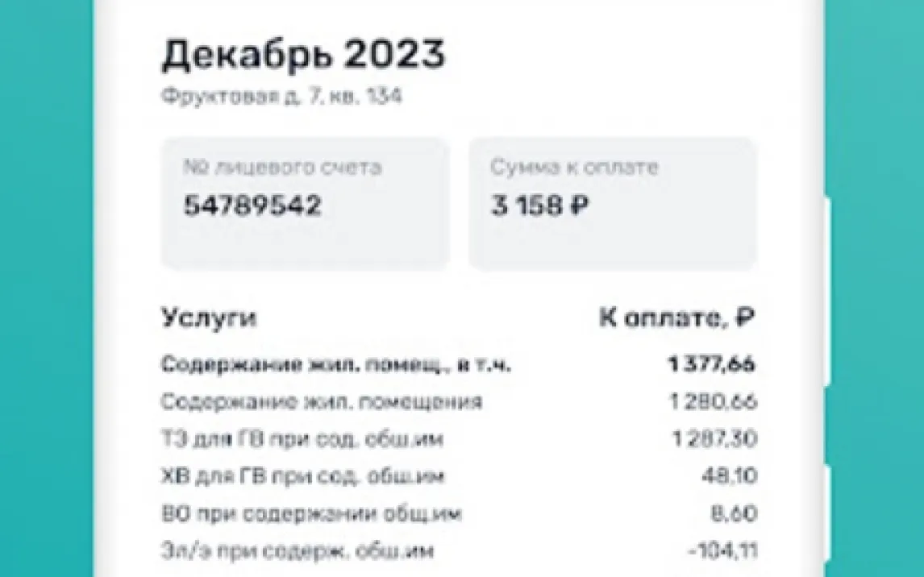Tap the Сумма к оплате label
The height and width of the screenshot is (577, 924).
pyautogui.click(x=574, y=168)
